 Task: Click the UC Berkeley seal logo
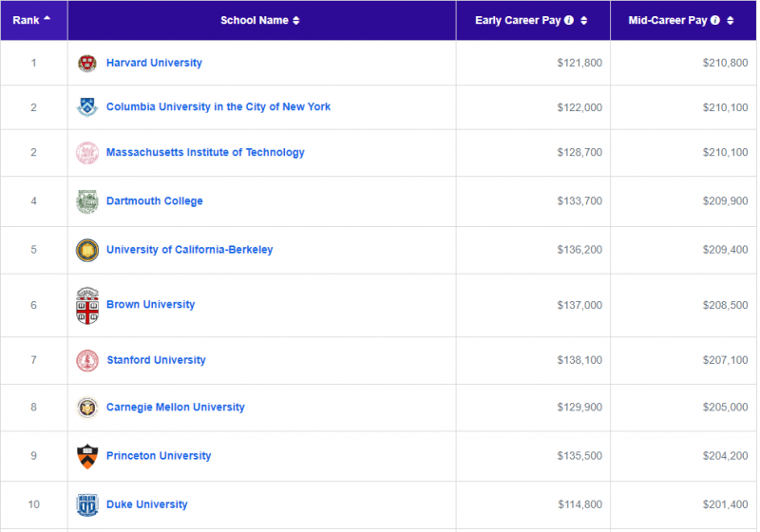[x=87, y=250]
